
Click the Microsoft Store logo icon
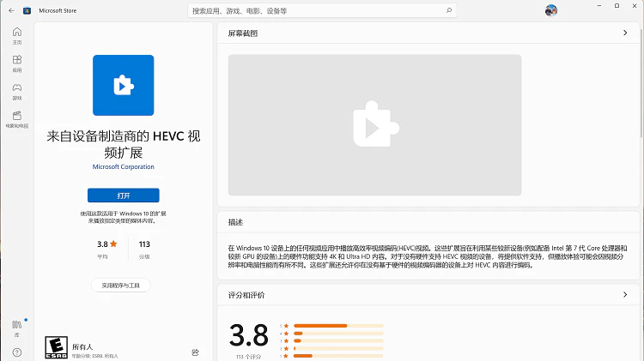tap(27, 10)
